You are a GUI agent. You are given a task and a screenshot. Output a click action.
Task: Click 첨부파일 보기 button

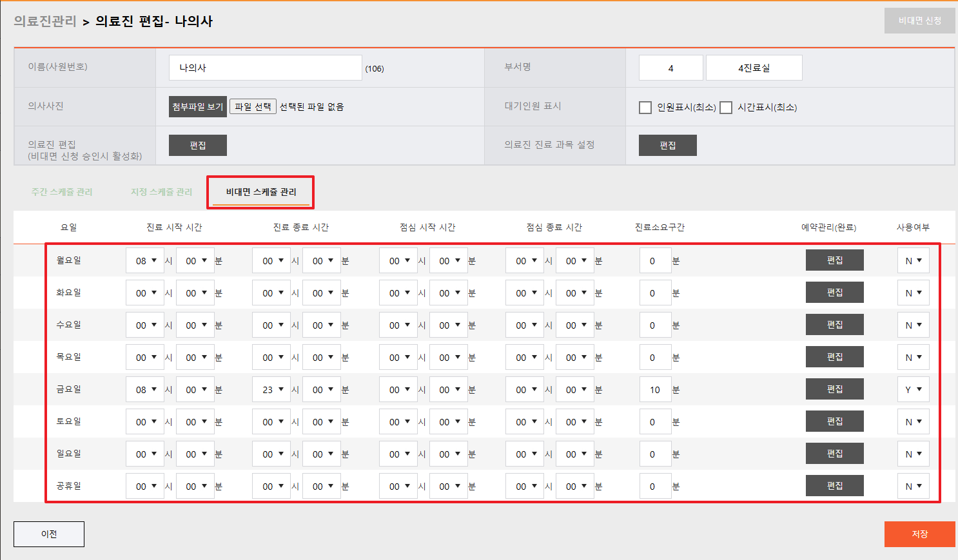pyautogui.click(x=197, y=107)
